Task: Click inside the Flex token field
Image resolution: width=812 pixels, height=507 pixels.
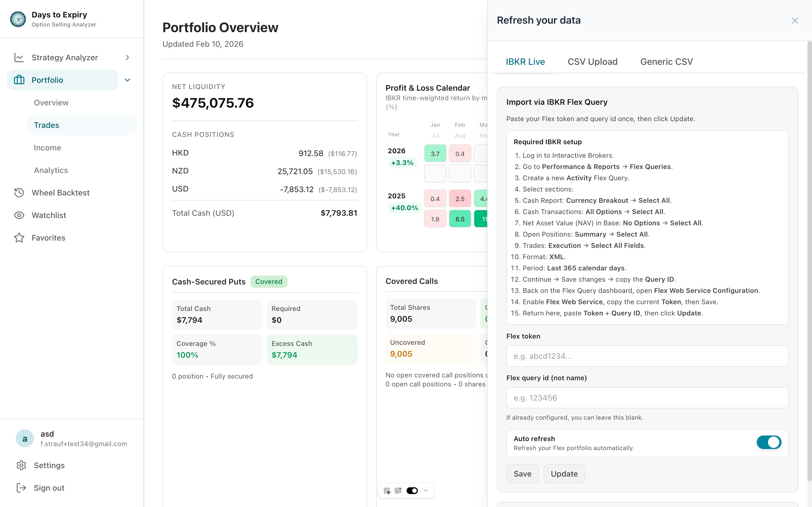Action: (646, 356)
